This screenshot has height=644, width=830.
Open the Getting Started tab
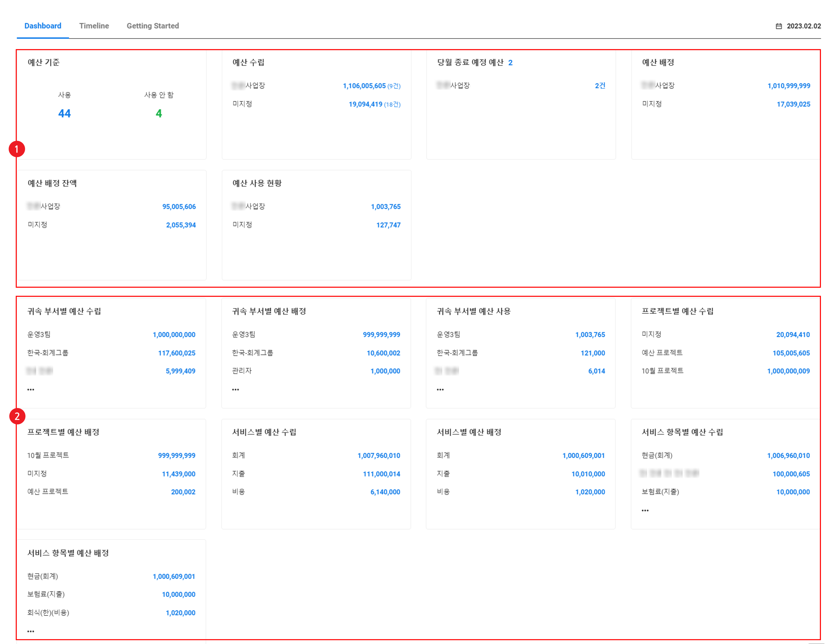click(x=152, y=26)
